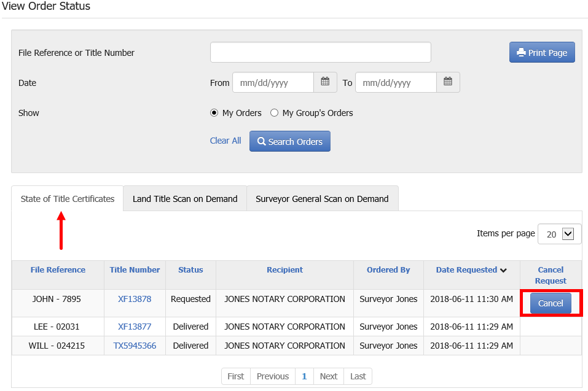Sort by the Status column header
The width and height of the screenshot is (588, 391).
[x=190, y=269]
